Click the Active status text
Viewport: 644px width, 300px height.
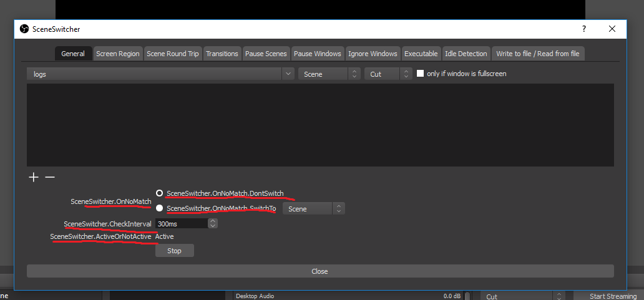point(164,237)
